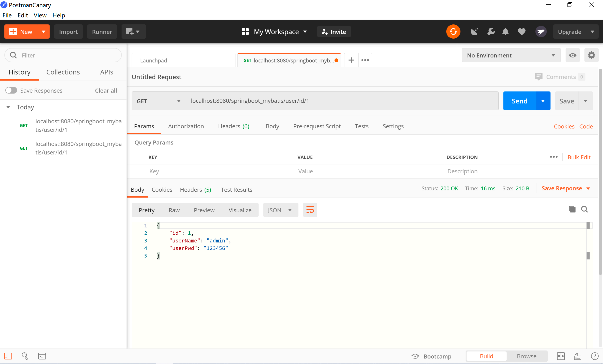Viewport: 603px width, 364px height.
Task: Switch to the Collections tab
Action: point(63,72)
